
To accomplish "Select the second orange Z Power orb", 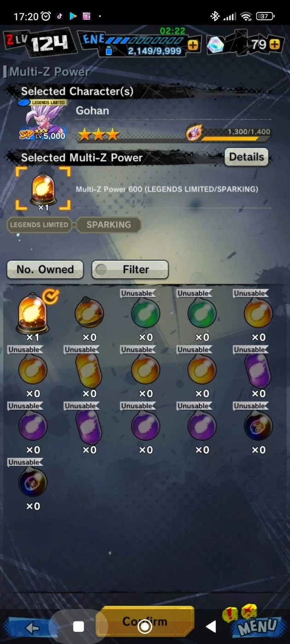I will point(89,313).
